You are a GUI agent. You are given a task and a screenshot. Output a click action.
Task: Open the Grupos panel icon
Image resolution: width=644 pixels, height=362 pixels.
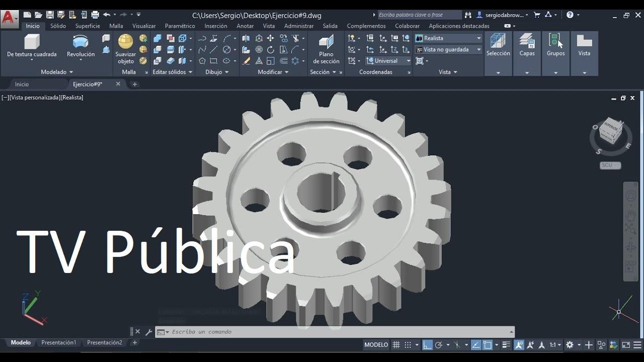pos(555,45)
